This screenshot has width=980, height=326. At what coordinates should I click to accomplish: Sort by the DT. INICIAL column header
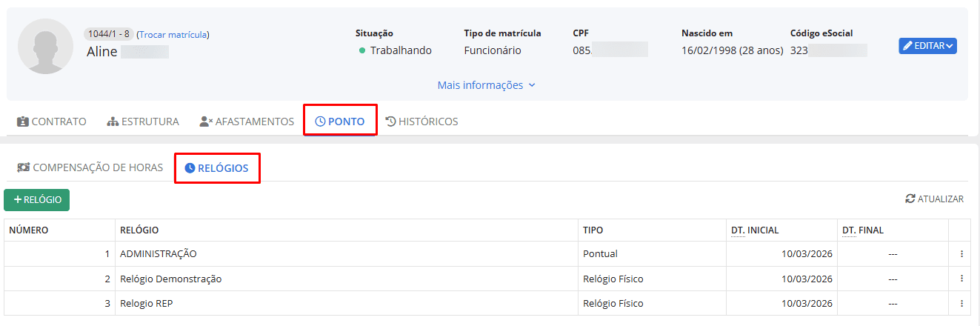[x=755, y=230]
